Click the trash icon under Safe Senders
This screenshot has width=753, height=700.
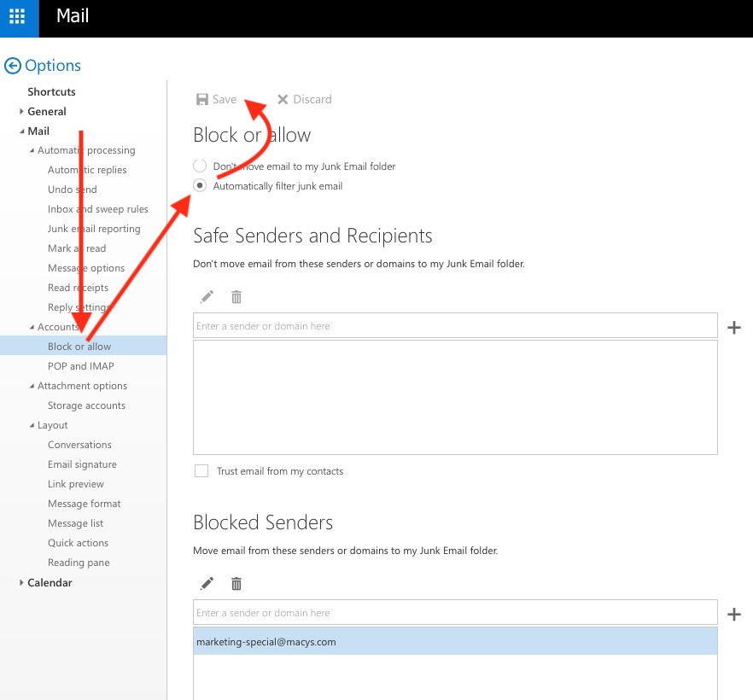point(236,297)
